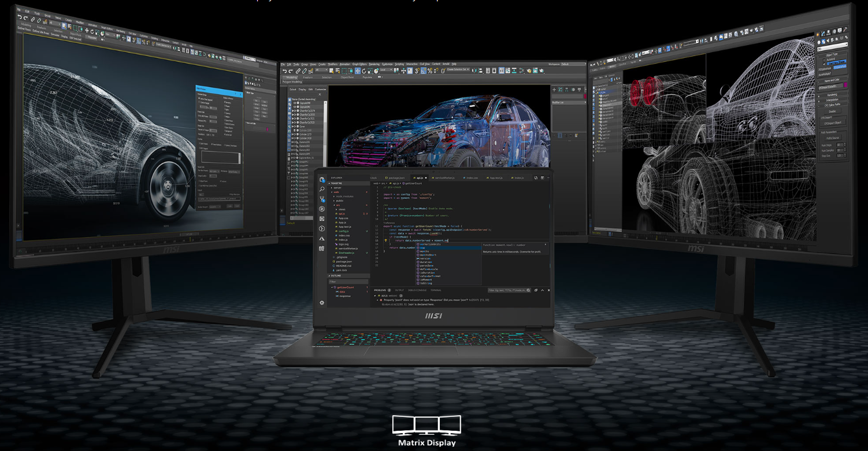Select Link tool on center monitor toolbar
This screenshot has height=451, width=868.
click(x=298, y=71)
